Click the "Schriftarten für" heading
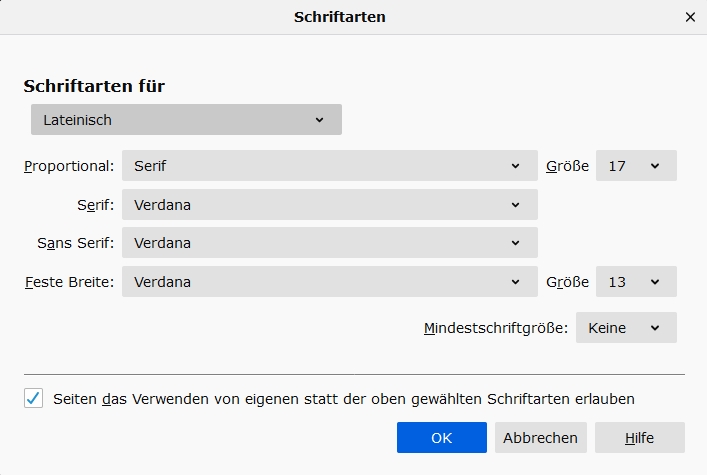707x475 pixels. 94,86
